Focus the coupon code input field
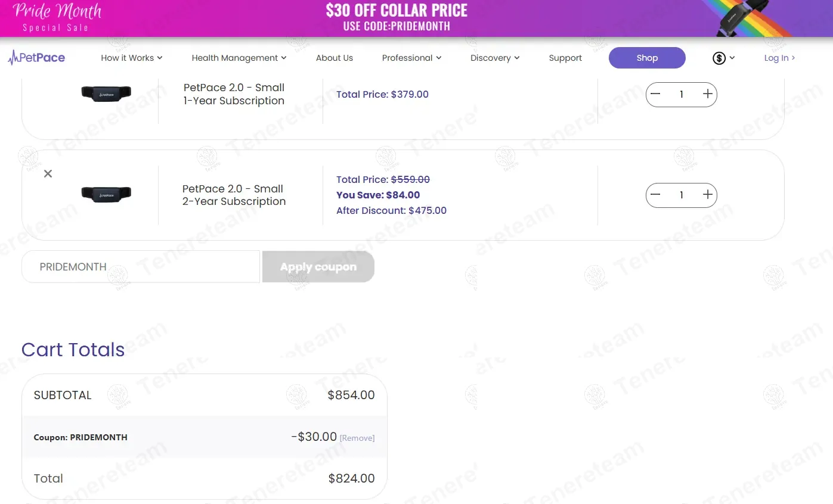 coord(141,267)
